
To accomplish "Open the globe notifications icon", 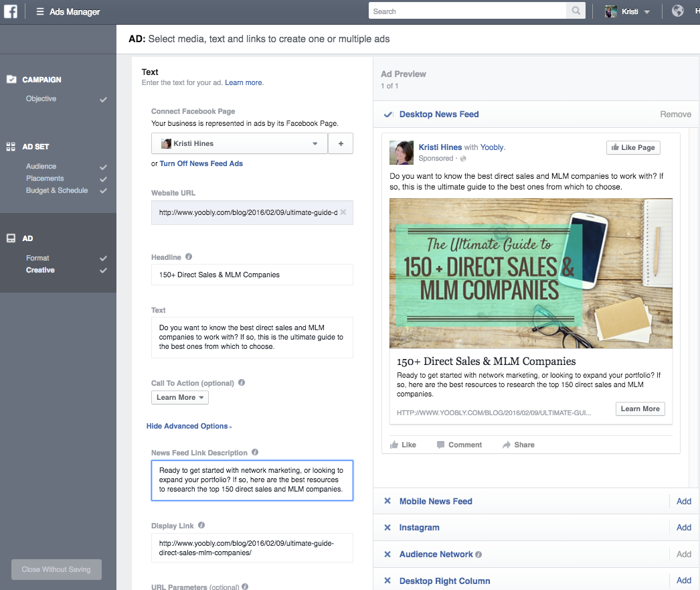I will pos(678,11).
